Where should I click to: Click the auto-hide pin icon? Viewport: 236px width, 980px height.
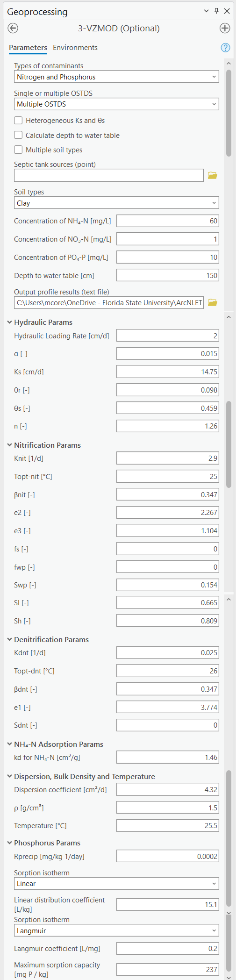(x=216, y=11)
